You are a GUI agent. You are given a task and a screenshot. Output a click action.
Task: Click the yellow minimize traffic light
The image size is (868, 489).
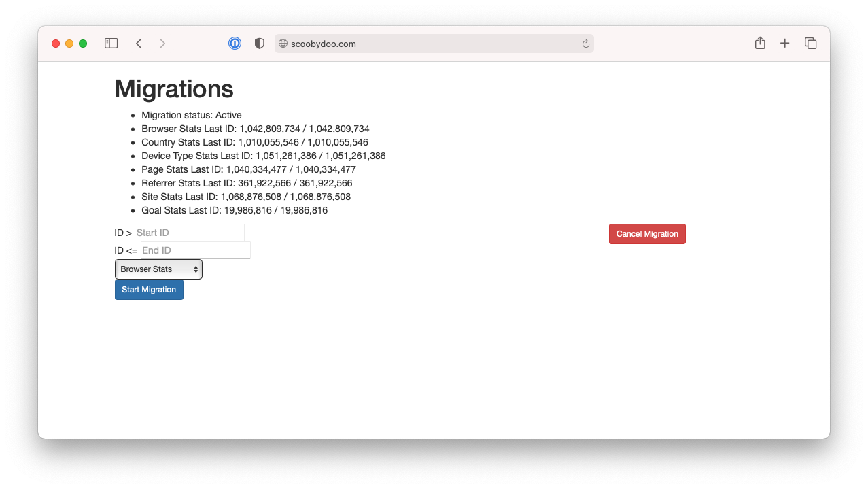(x=69, y=43)
